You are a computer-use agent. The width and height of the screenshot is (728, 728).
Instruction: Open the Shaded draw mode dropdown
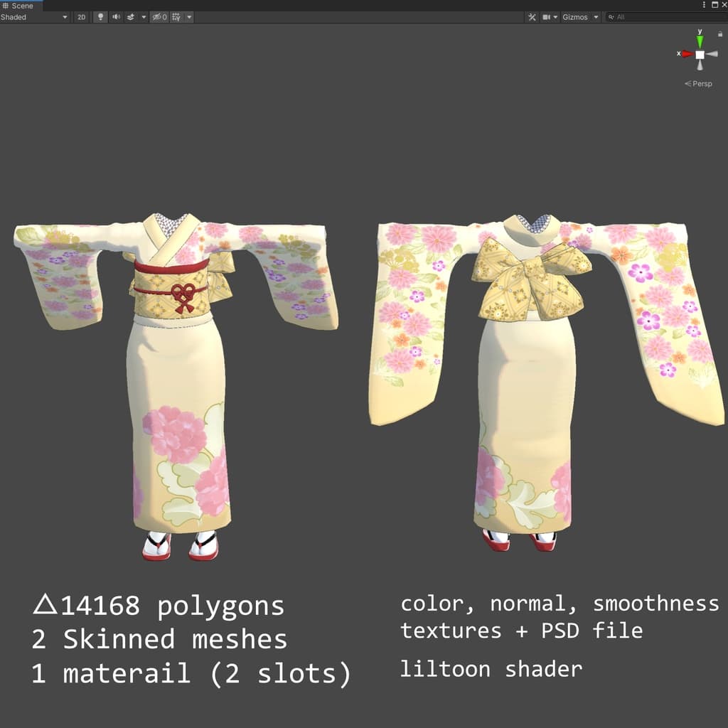34,17
